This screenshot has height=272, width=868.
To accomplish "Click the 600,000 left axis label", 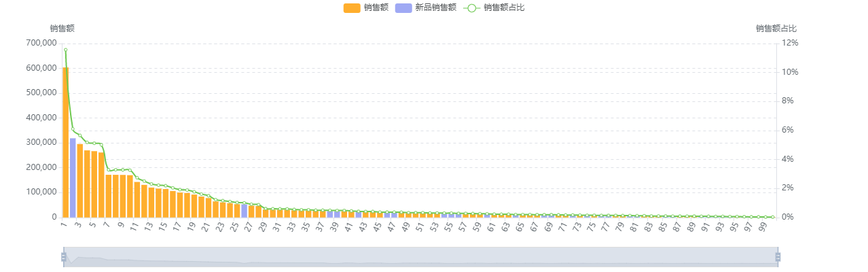I will (x=43, y=68).
